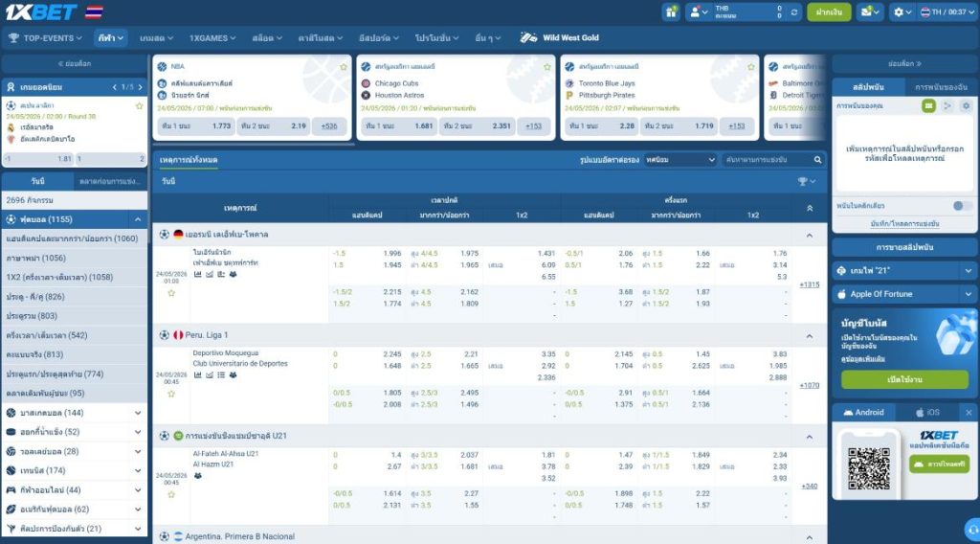Collapse the Peru. Liga 1 section
The width and height of the screenshot is (980, 544).
pos(810,336)
